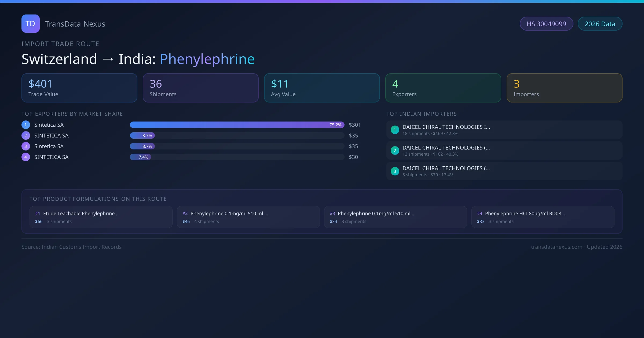
Task: Click rank 2 exporter badge
Action: click(x=26, y=135)
